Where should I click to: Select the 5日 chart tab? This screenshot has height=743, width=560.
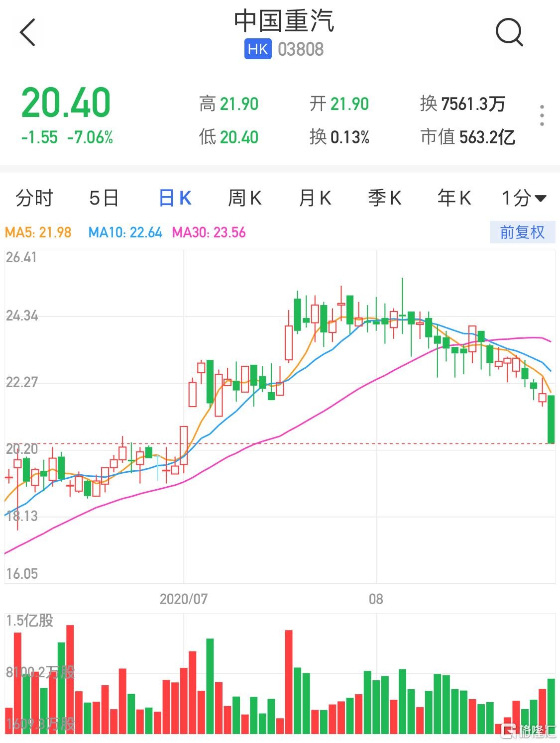[x=104, y=198]
